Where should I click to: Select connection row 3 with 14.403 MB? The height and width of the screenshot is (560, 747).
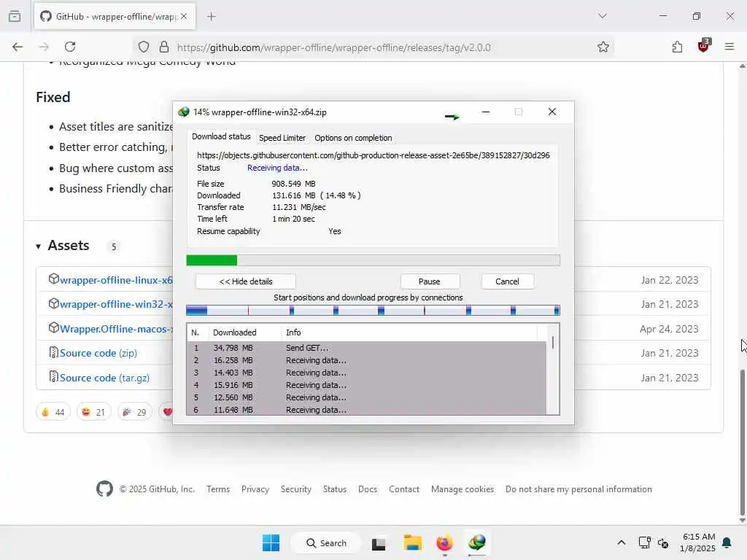[x=366, y=373]
